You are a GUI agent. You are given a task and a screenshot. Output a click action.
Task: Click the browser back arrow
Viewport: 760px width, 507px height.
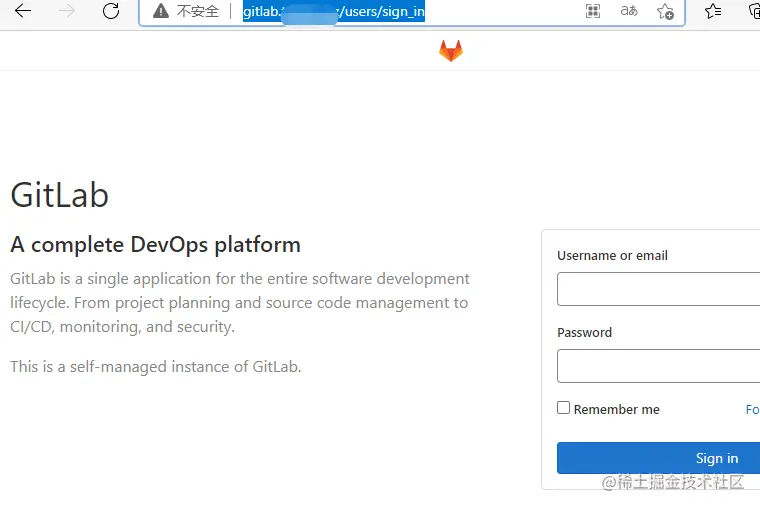(23, 11)
